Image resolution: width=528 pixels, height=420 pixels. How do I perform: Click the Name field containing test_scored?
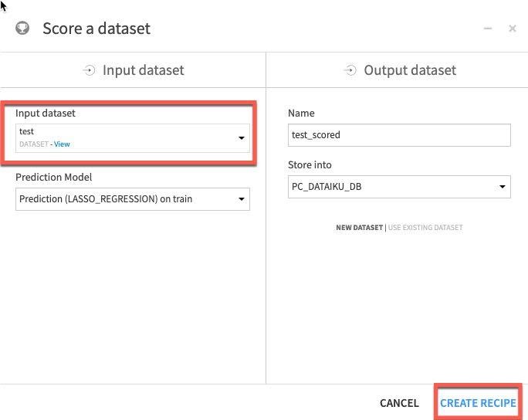point(399,135)
